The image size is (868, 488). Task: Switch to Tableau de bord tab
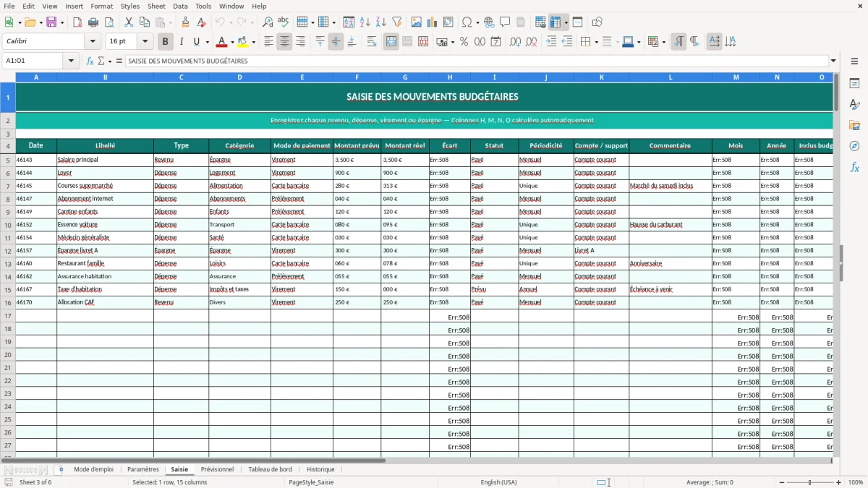(x=270, y=469)
